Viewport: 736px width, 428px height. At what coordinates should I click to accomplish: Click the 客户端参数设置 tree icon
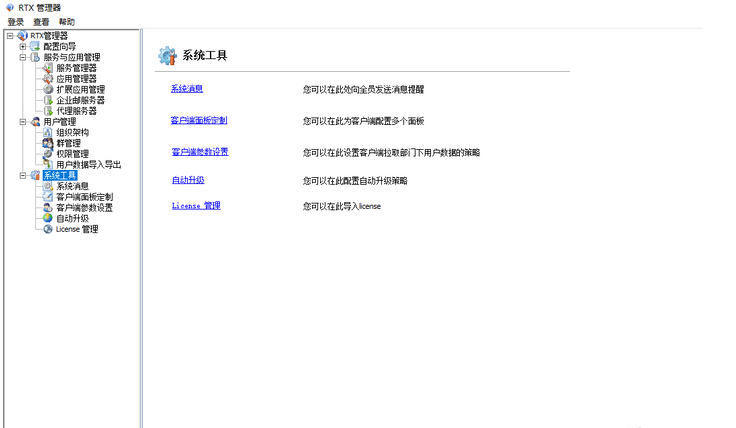click(x=47, y=207)
